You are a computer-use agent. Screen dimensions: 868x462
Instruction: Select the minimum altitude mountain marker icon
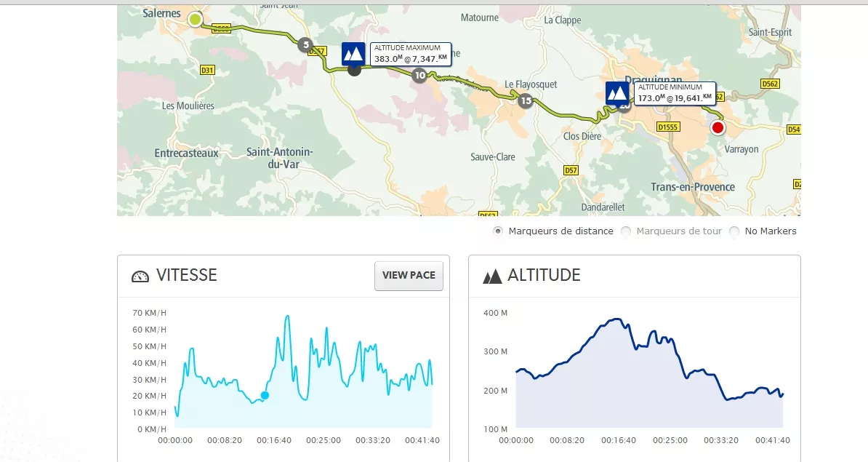617,94
